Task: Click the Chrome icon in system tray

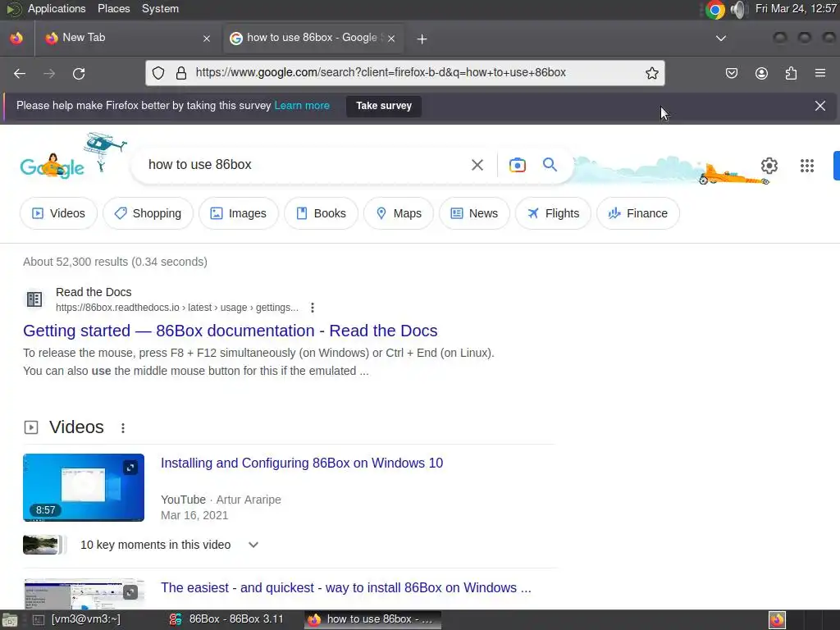Action: [x=714, y=9]
